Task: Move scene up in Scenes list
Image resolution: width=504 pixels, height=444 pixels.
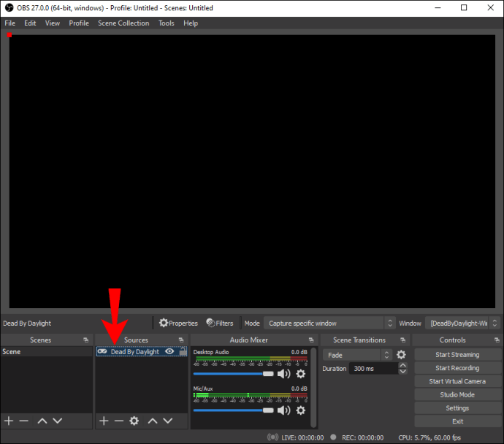Action: point(42,421)
